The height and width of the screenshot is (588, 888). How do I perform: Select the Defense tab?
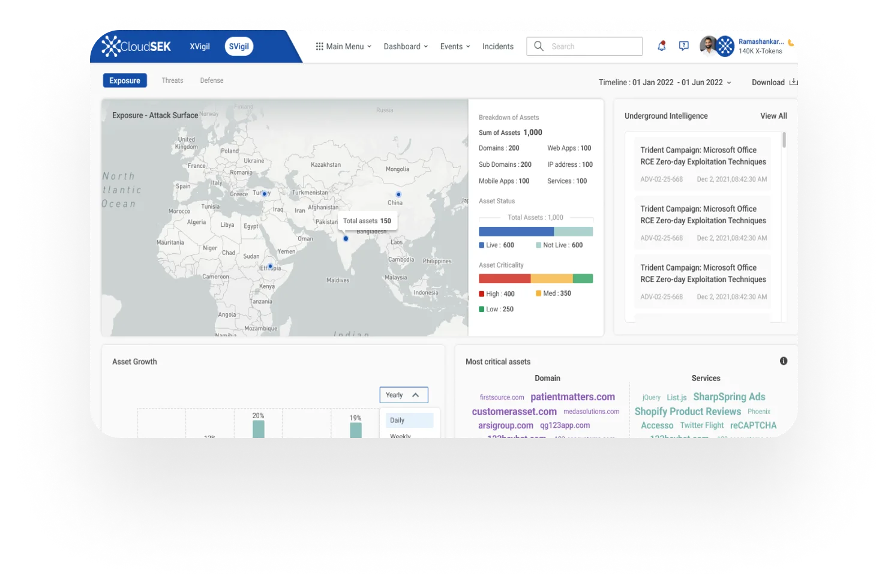point(212,80)
